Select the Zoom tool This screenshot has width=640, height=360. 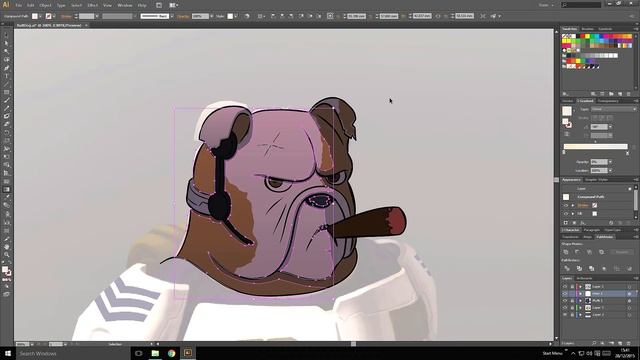pos(7,255)
